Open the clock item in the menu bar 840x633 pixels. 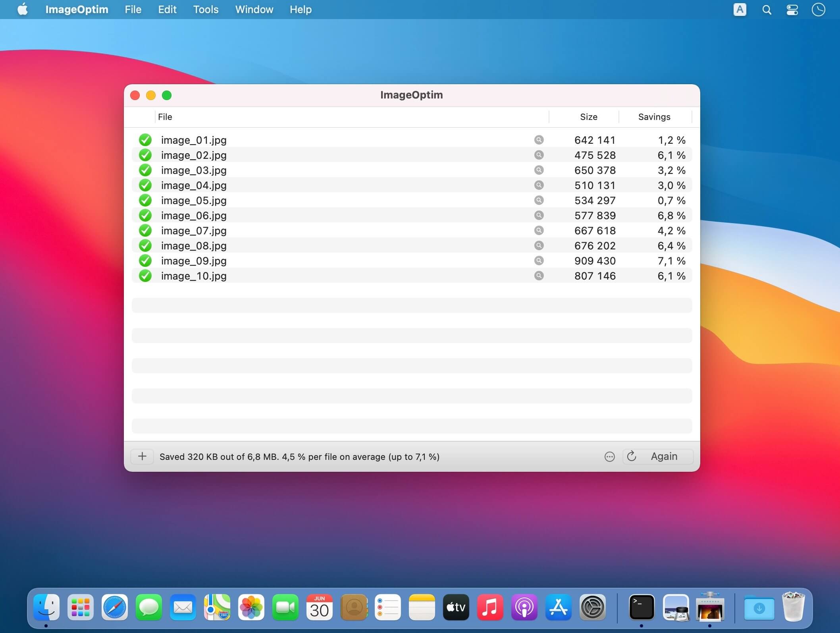[x=818, y=10]
